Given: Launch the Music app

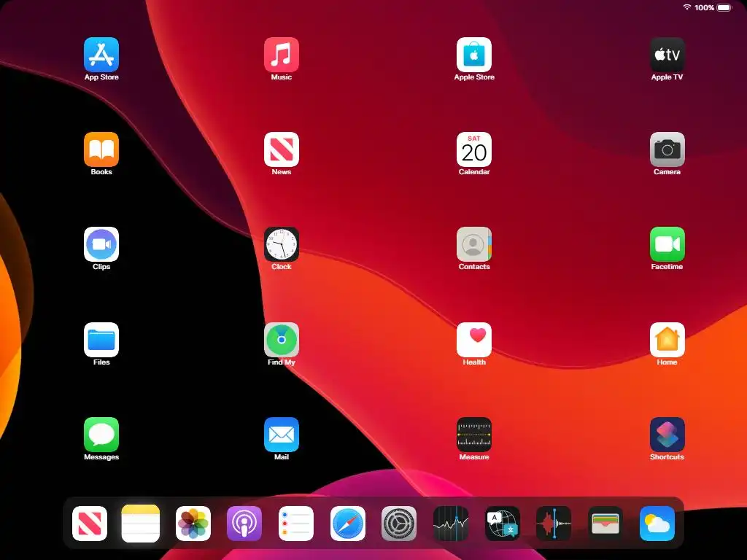Looking at the screenshot, I should (282, 55).
